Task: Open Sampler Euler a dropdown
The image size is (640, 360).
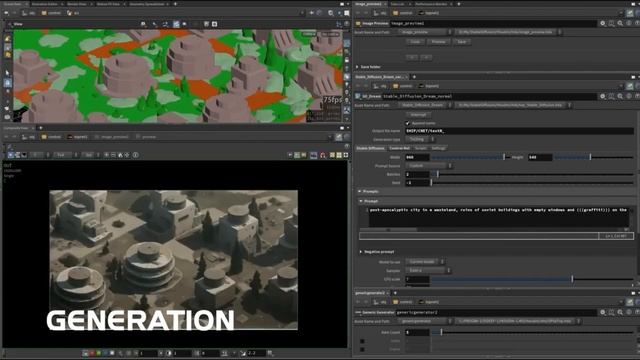Action: click(428, 271)
